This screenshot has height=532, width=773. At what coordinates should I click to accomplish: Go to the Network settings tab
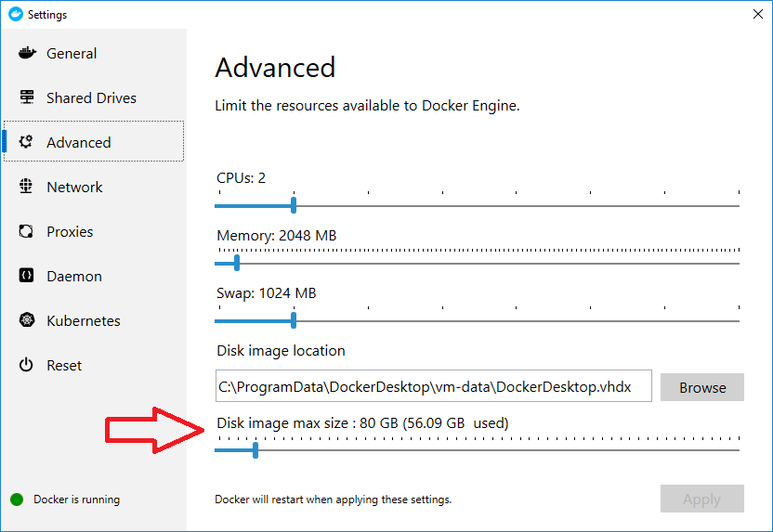pyautogui.click(x=74, y=188)
